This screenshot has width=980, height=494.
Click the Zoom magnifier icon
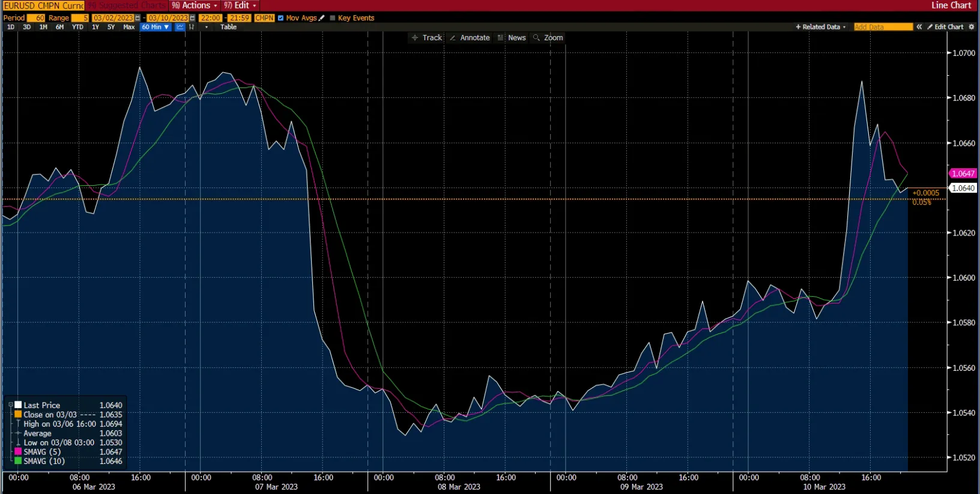click(x=537, y=38)
